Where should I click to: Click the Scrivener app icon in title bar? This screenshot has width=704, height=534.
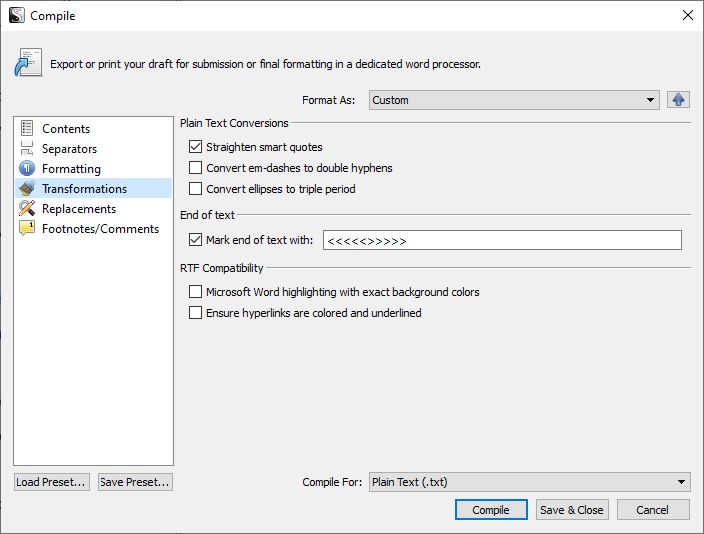click(17, 15)
